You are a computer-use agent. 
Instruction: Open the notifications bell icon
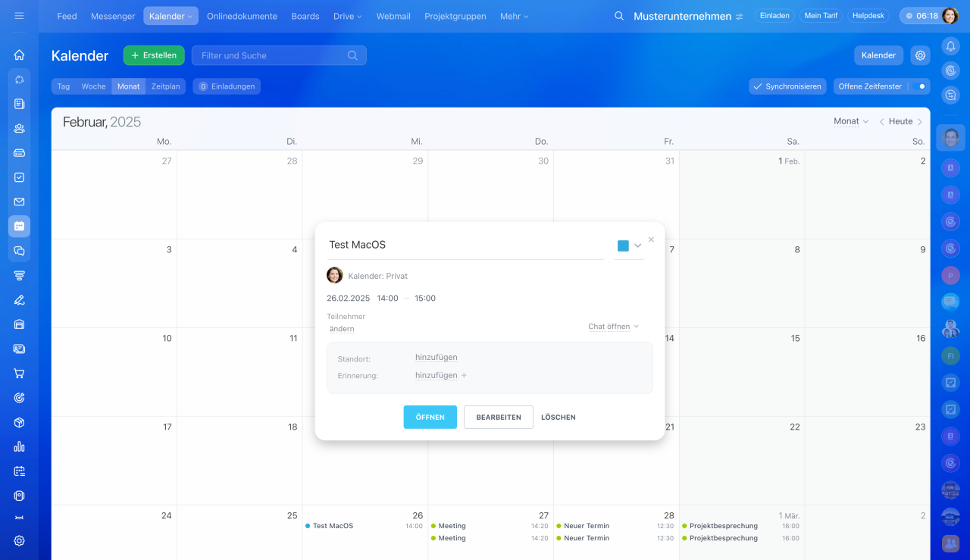click(x=950, y=46)
